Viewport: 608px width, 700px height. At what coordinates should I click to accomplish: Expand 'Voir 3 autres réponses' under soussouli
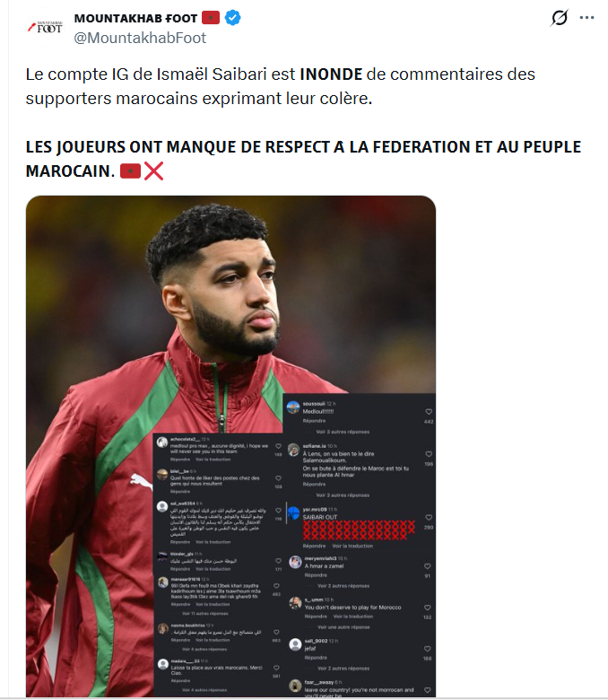[343, 432]
